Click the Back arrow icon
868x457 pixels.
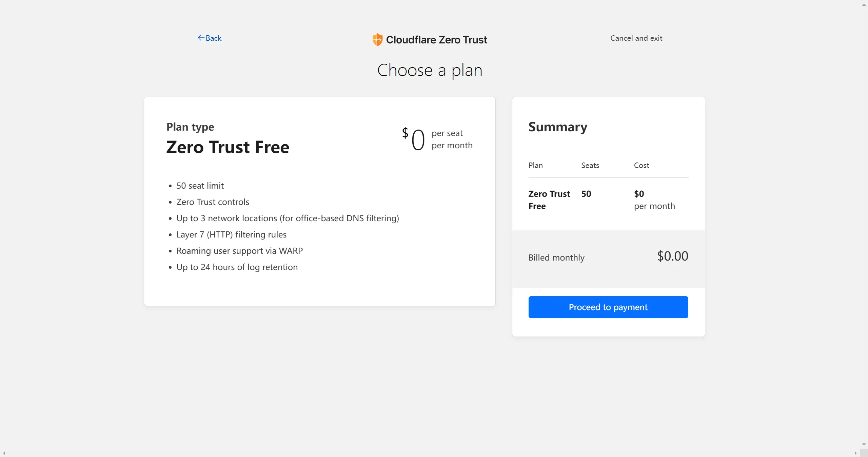tap(201, 38)
